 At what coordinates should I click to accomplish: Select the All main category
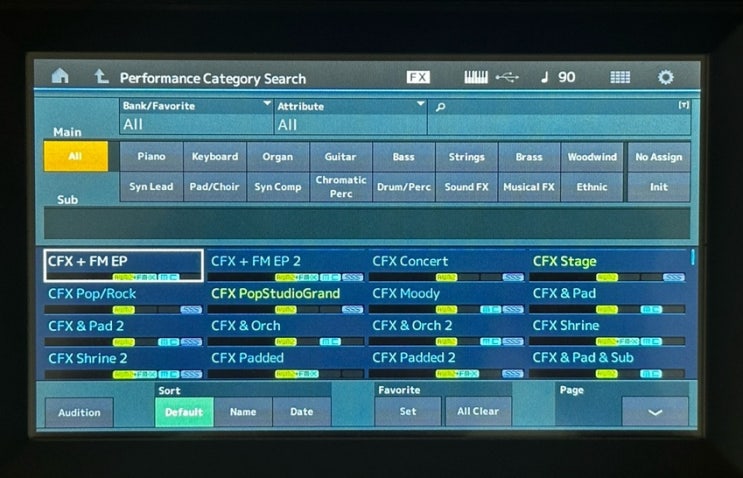[75, 156]
